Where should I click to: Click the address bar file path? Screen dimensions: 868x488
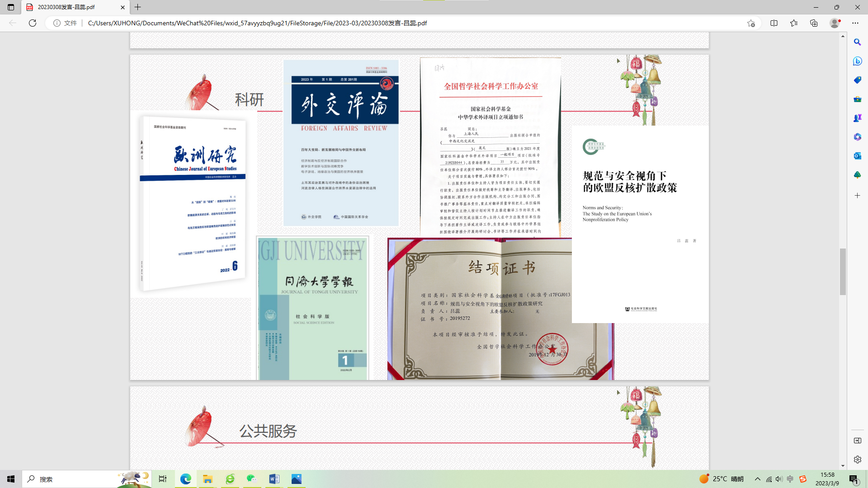[258, 23]
